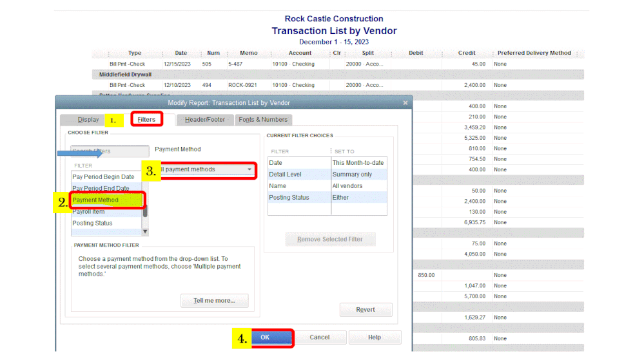
Task: Click memo ROCK-0921 in report
Action: 243,85
